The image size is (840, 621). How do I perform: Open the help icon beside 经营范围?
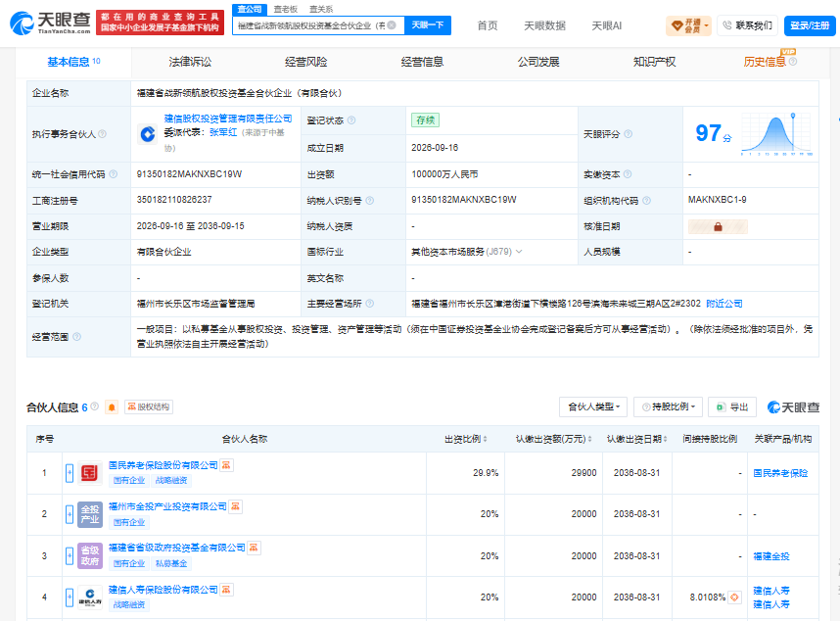tap(76, 337)
